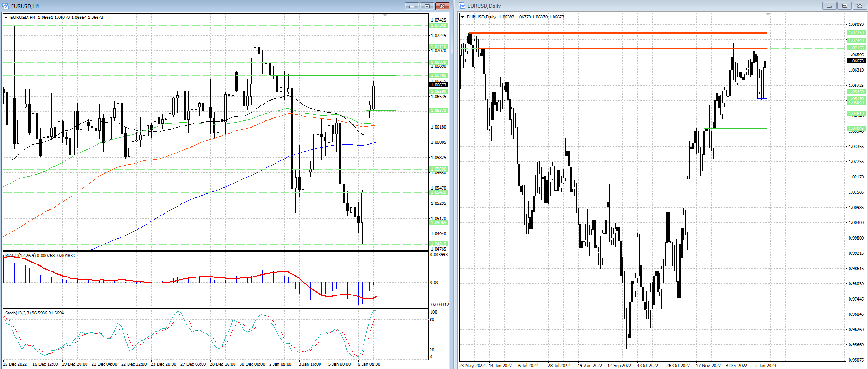Click the chart shift marker on H4 chart
The image size is (868, 369).
(385, 15)
